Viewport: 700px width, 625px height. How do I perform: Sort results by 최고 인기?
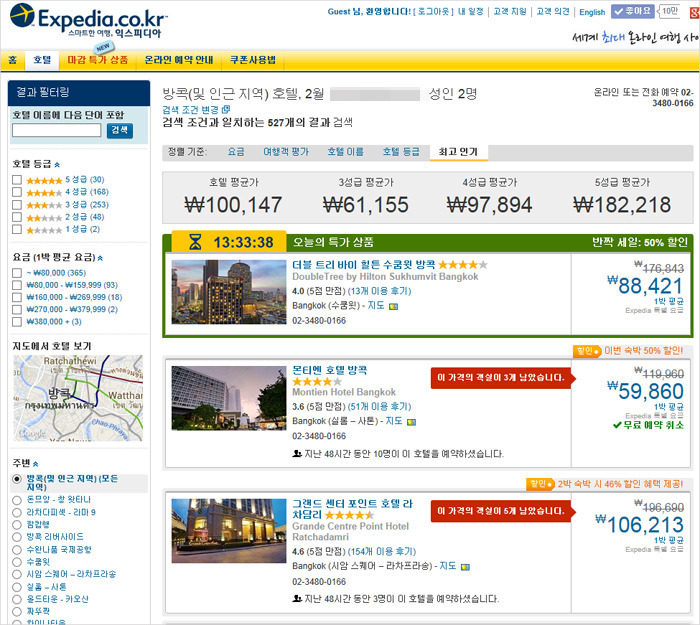[x=458, y=152]
